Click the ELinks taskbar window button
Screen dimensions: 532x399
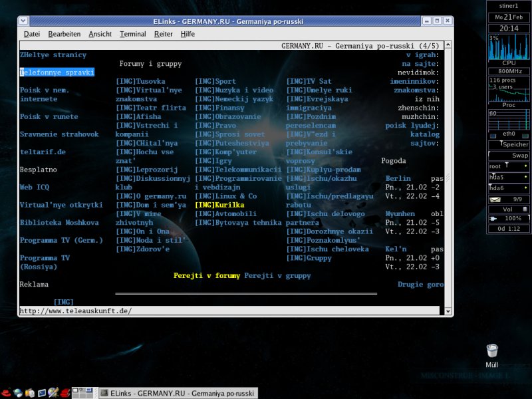point(178,393)
